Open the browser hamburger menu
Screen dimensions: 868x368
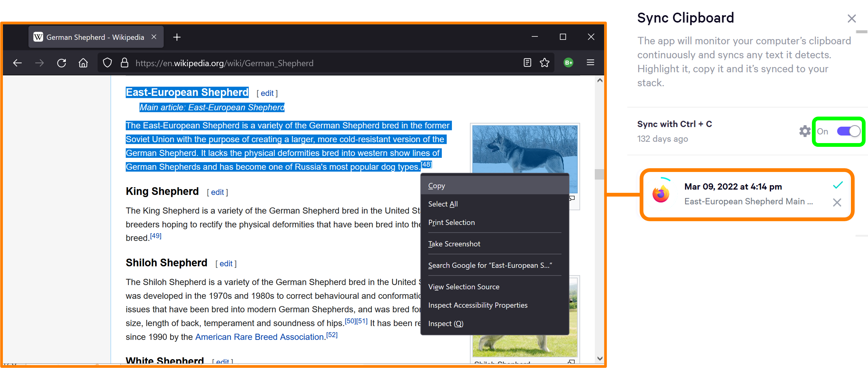590,63
